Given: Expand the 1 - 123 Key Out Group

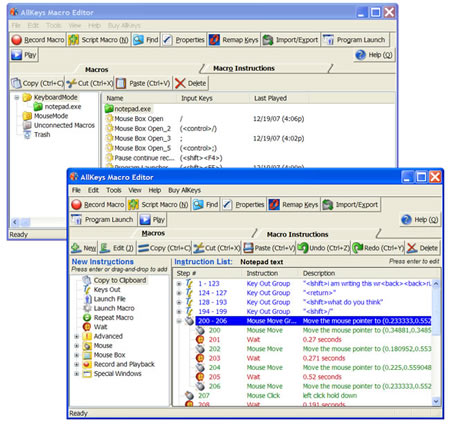Looking at the screenshot, I should 179,284.
